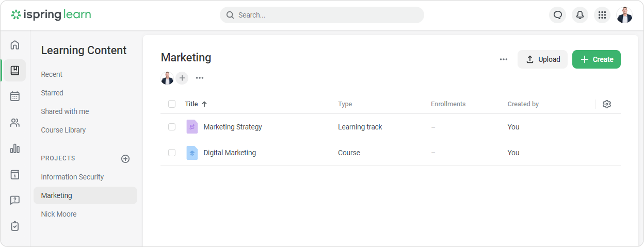Viewport: 644px width, 247px height.
Task: Toggle the select all checkbox in header
Action: pyautogui.click(x=172, y=104)
